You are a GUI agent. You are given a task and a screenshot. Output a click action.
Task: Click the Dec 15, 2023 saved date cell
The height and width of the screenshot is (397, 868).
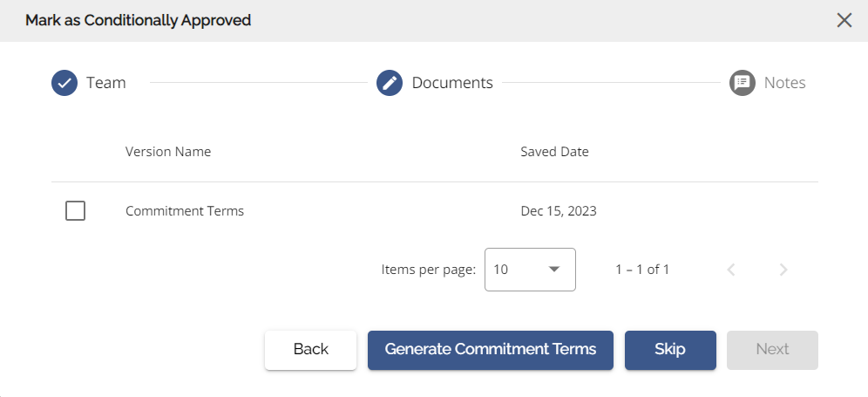point(559,211)
